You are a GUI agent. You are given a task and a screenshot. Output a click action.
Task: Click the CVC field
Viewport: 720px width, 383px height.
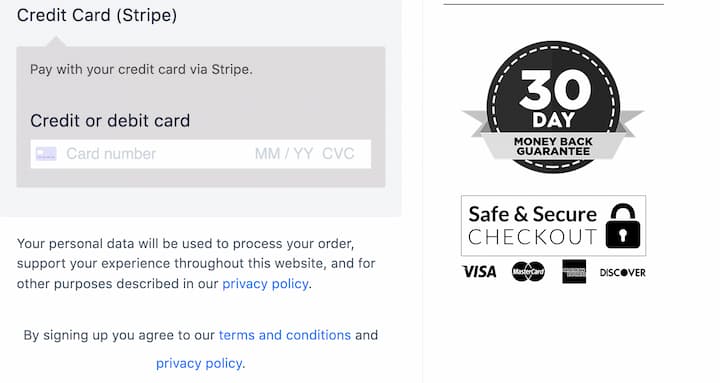coord(338,154)
